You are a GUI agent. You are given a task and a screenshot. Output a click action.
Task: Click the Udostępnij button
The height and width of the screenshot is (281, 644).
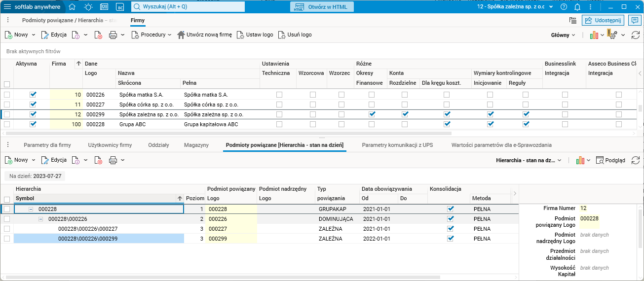coord(603,20)
